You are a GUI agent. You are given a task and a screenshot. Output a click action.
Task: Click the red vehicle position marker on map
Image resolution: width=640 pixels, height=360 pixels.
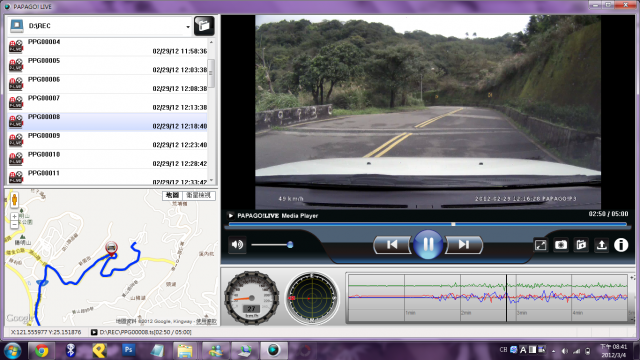point(111,248)
